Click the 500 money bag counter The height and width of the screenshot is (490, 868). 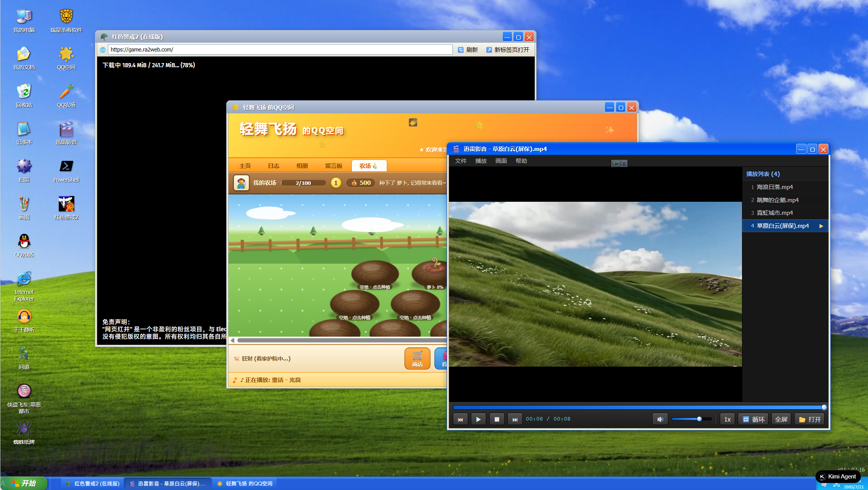(x=361, y=183)
